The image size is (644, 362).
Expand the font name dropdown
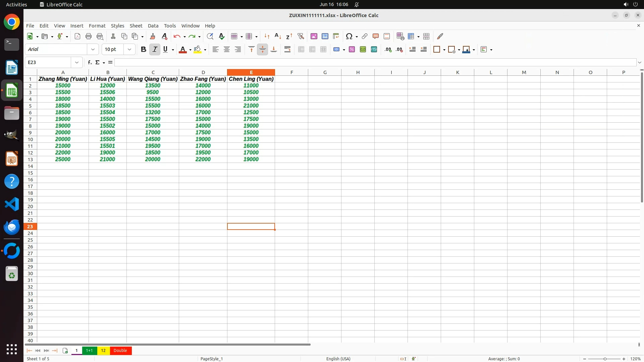tap(93, 50)
